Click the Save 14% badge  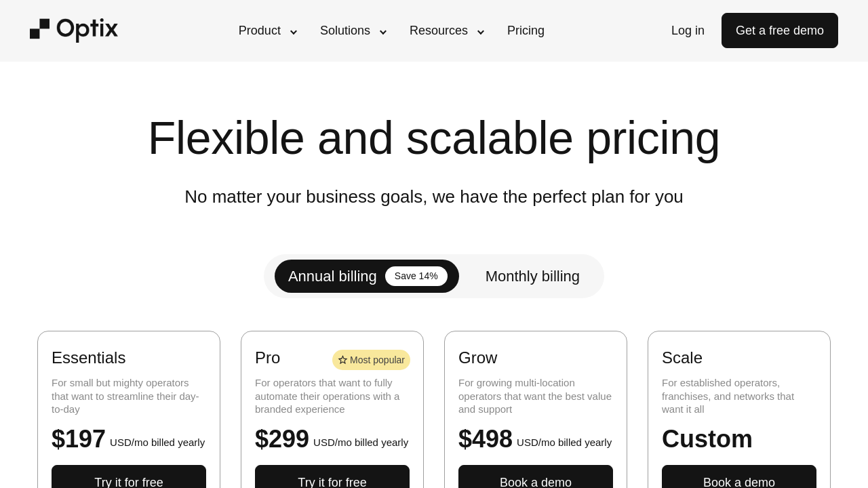416,277
